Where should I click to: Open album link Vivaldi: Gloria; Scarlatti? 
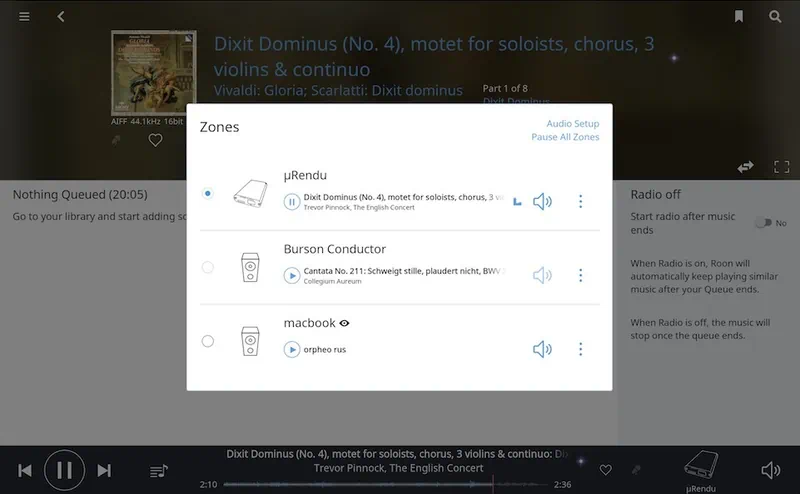coord(338,90)
